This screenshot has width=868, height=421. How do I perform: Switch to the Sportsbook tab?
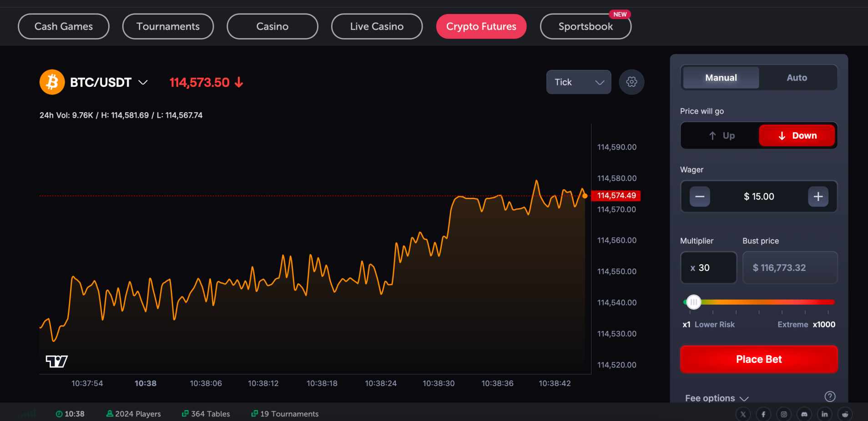(x=585, y=26)
